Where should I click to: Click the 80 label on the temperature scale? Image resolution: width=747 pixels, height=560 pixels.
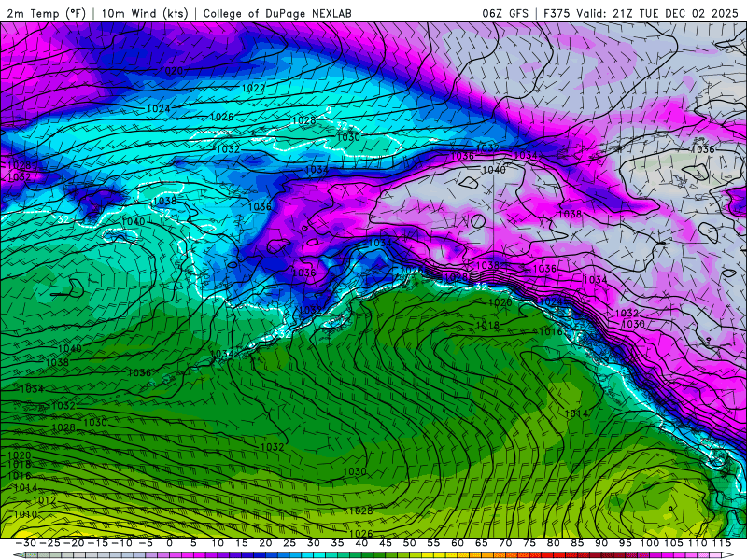pos(553,543)
